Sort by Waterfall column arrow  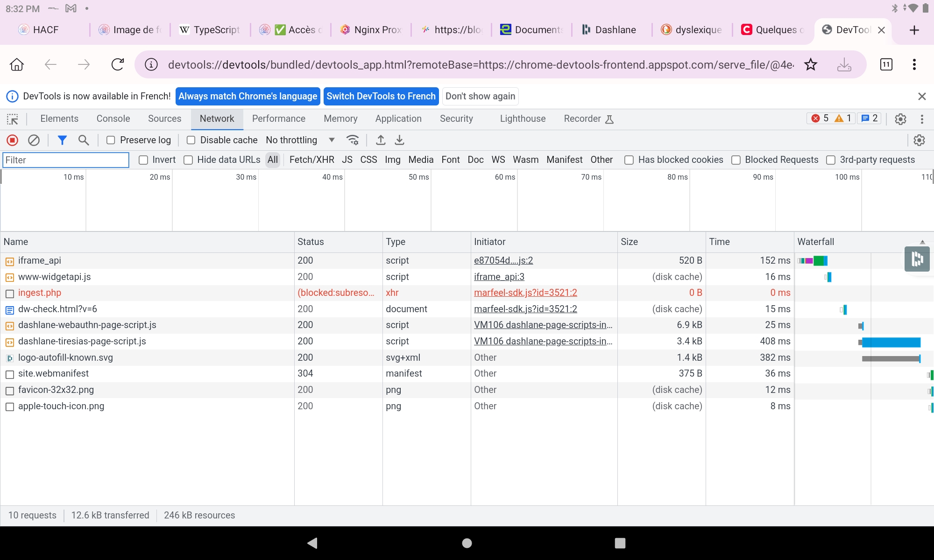pyautogui.click(x=922, y=242)
